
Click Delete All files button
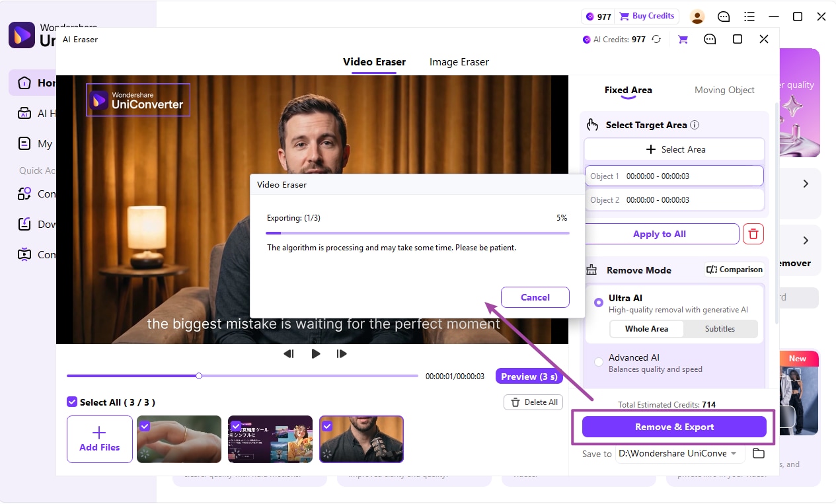pos(535,402)
